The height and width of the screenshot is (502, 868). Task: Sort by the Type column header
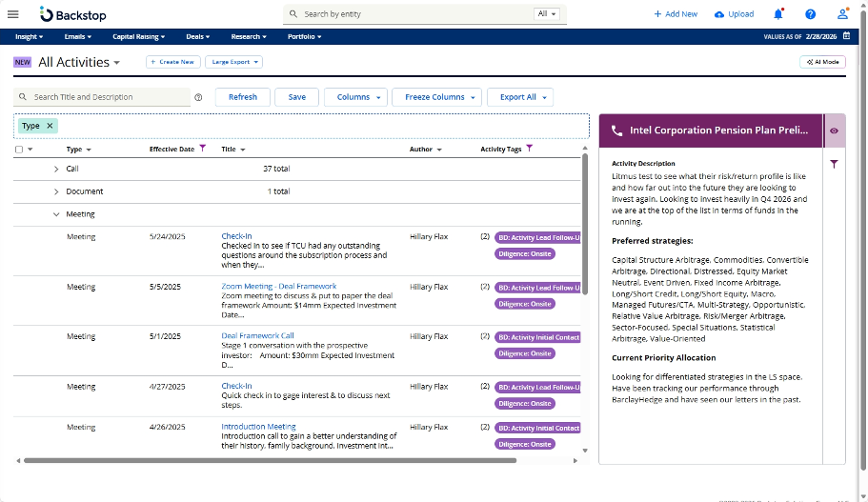pos(73,150)
